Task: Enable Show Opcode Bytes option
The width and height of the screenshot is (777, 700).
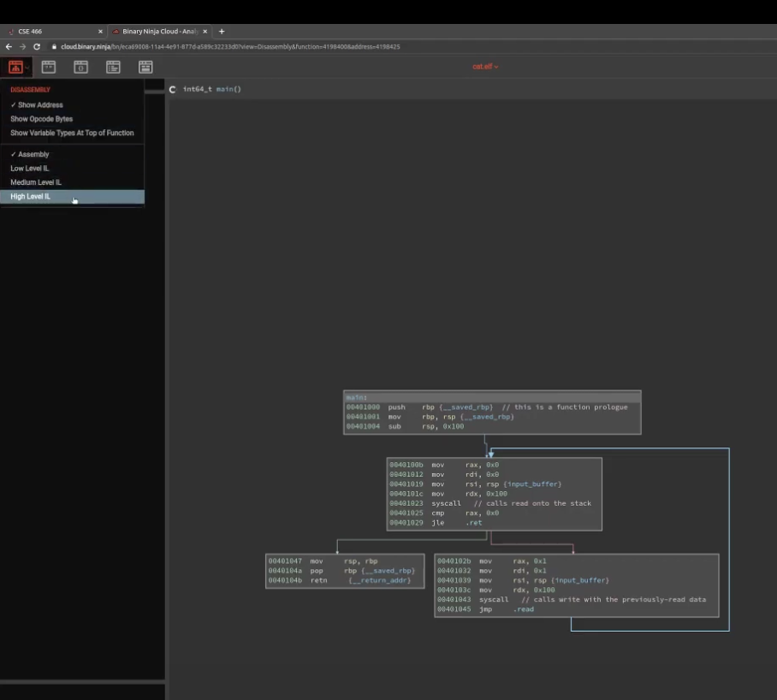Action: pos(41,119)
